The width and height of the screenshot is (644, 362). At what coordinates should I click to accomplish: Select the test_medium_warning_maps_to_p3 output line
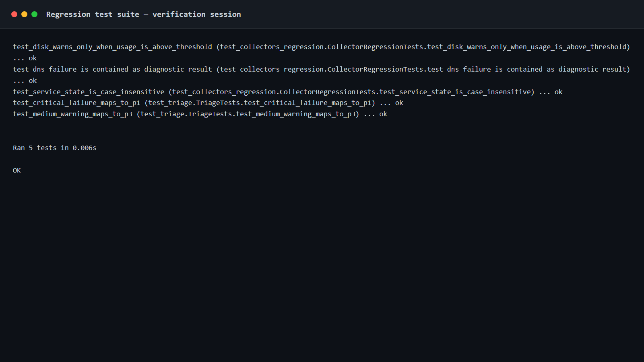coord(200,114)
